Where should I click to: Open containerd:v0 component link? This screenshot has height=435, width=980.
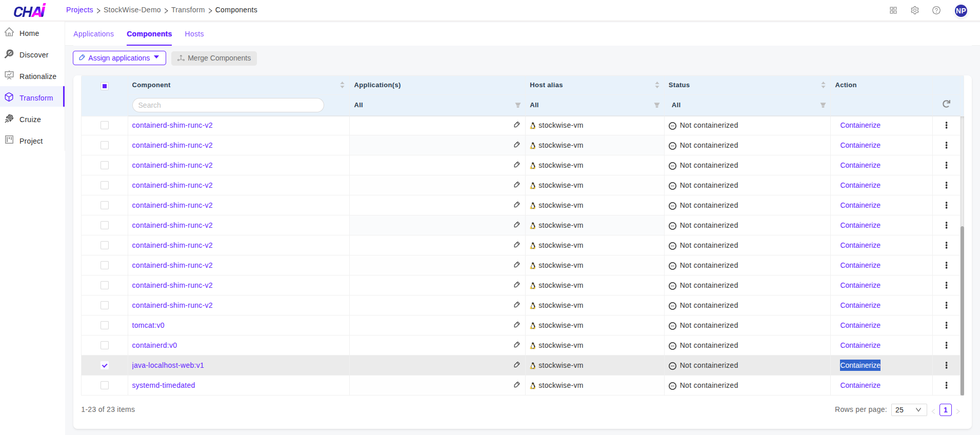click(x=154, y=345)
